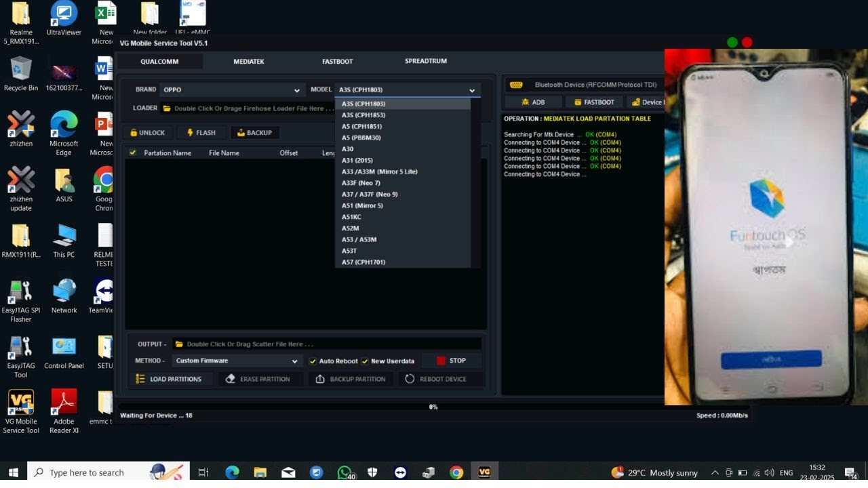
Task: Open the Microsoft Edge desktop shortcut
Action: pos(64,134)
